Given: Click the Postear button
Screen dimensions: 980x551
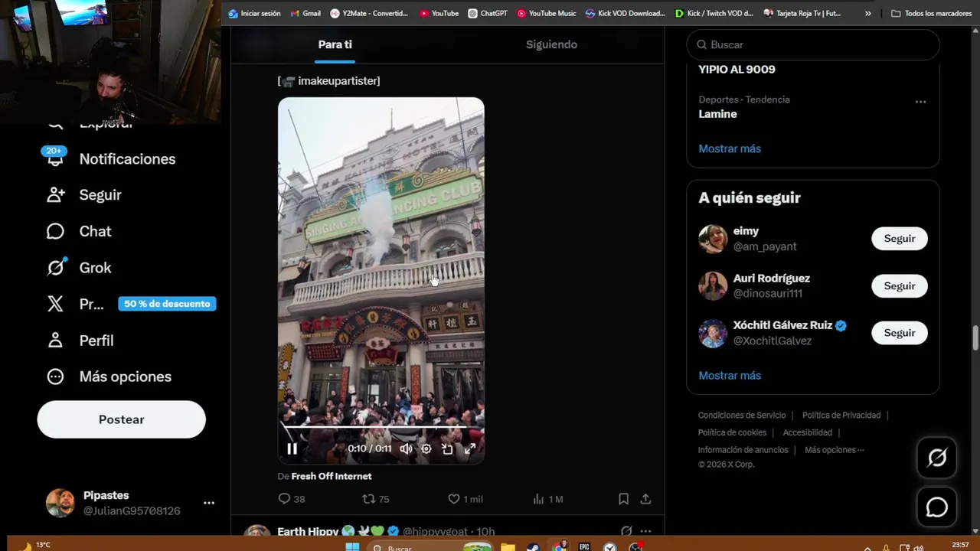Looking at the screenshot, I should click(121, 419).
